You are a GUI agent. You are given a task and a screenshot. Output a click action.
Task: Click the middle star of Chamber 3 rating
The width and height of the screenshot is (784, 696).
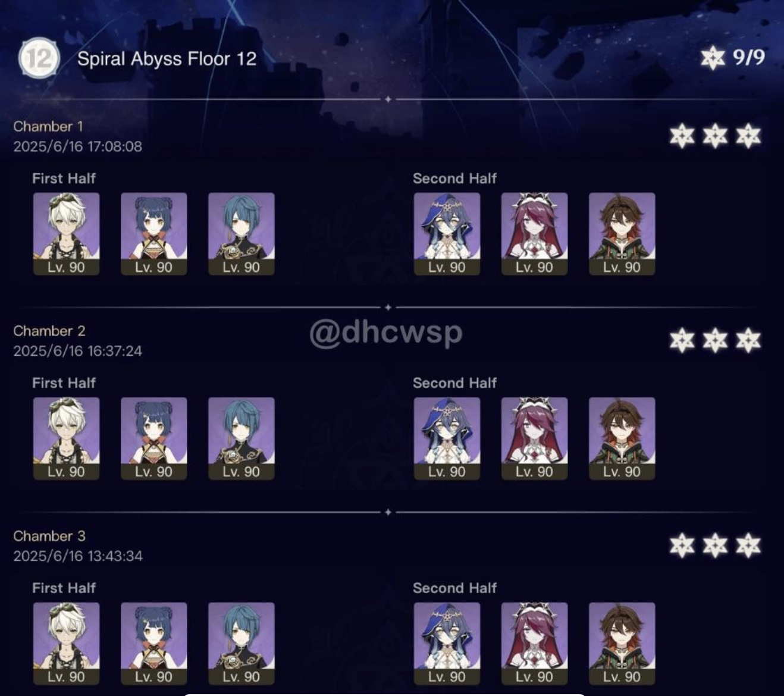(715, 545)
